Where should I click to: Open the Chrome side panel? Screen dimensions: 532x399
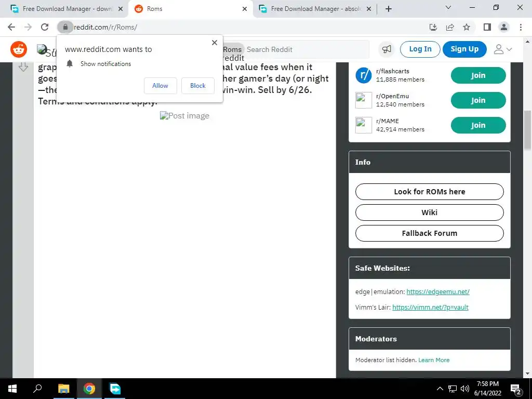click(487, 27)
